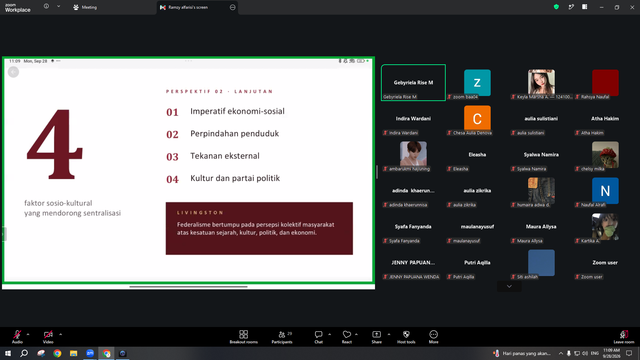Select Kartika A. participant tile
The image size is (640, 360).
point(605,227)
